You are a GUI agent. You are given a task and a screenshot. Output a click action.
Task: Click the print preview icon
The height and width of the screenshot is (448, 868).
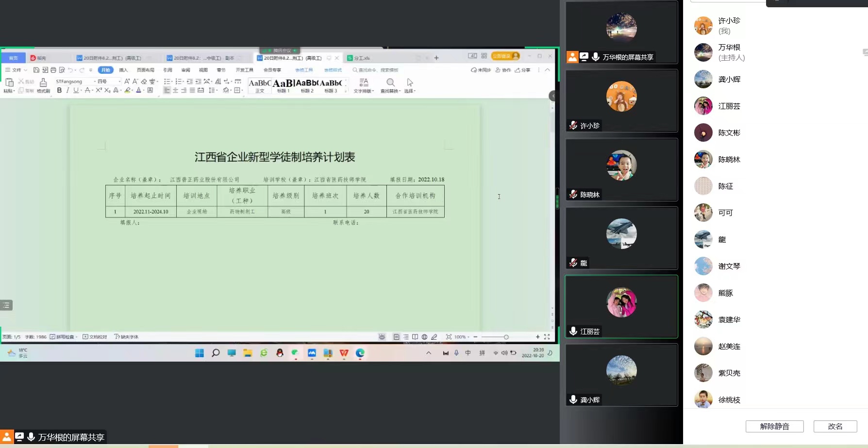[x=62, y=70]
